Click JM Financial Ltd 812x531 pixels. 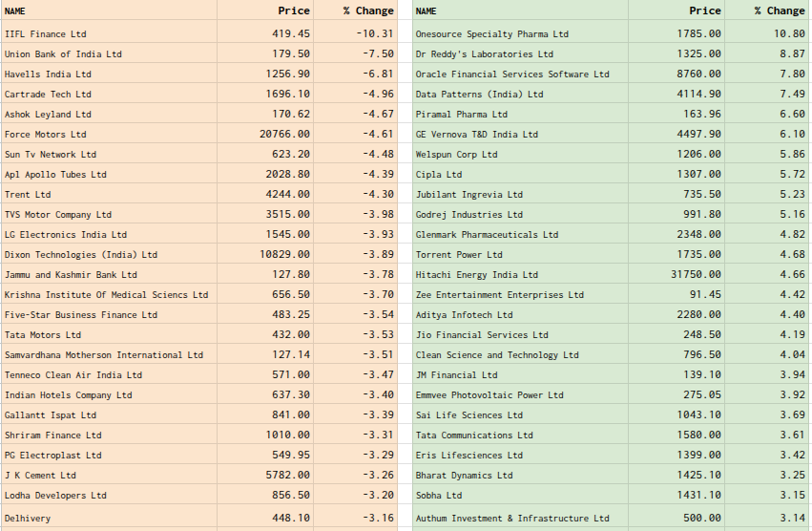(x=456, y=375)
